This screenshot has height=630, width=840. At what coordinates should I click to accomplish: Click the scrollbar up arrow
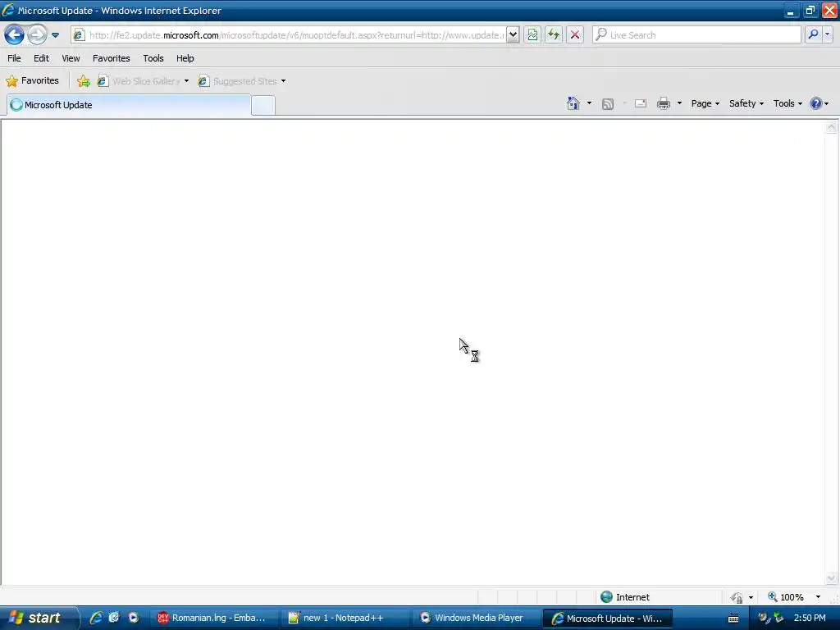pyautogui.click(x=832, y=127)
